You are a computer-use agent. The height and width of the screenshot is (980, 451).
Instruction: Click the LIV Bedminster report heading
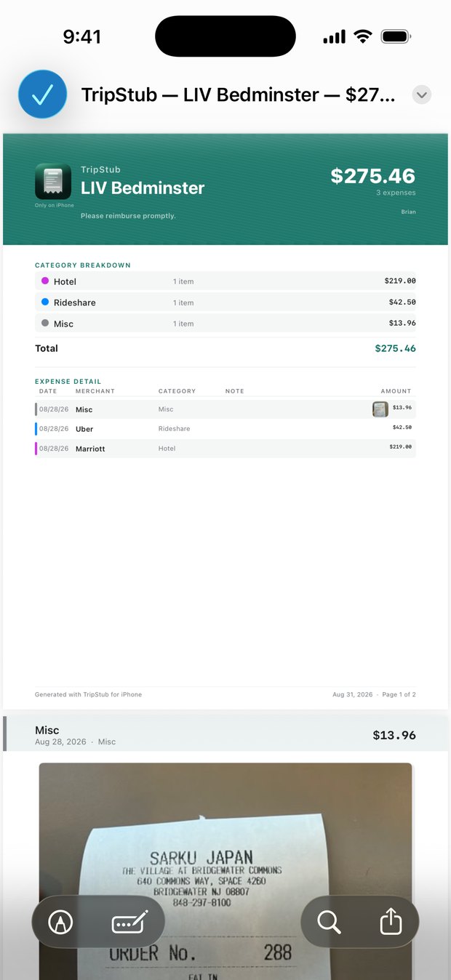(x=143, y=188)
